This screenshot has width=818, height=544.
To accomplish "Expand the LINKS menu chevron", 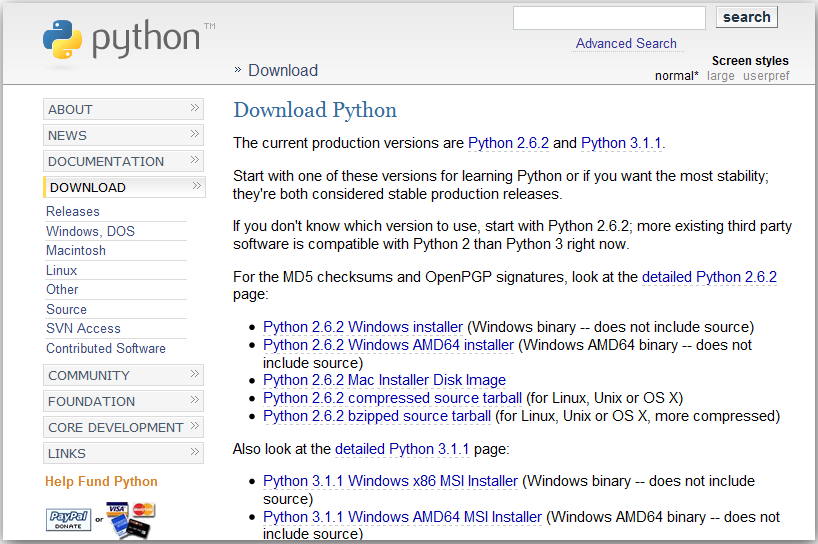I will pos(195,452).
